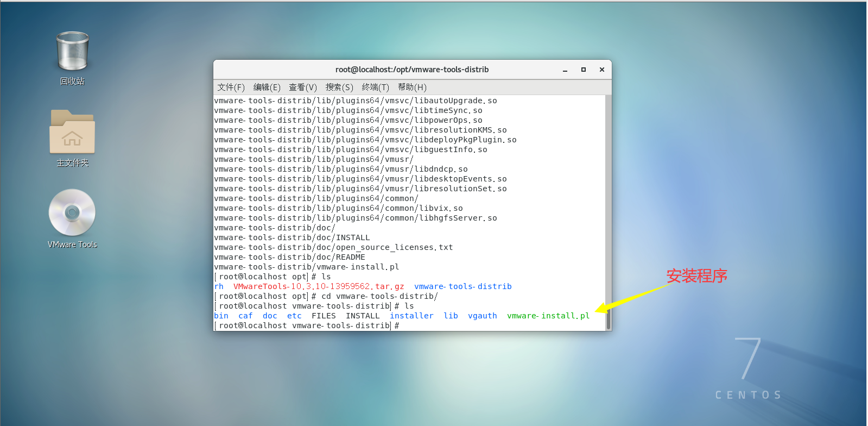The height and width of the screenshot is (426, 868).
Task: Open the 编辑(E) menu
Action: [x=267, y=87]
